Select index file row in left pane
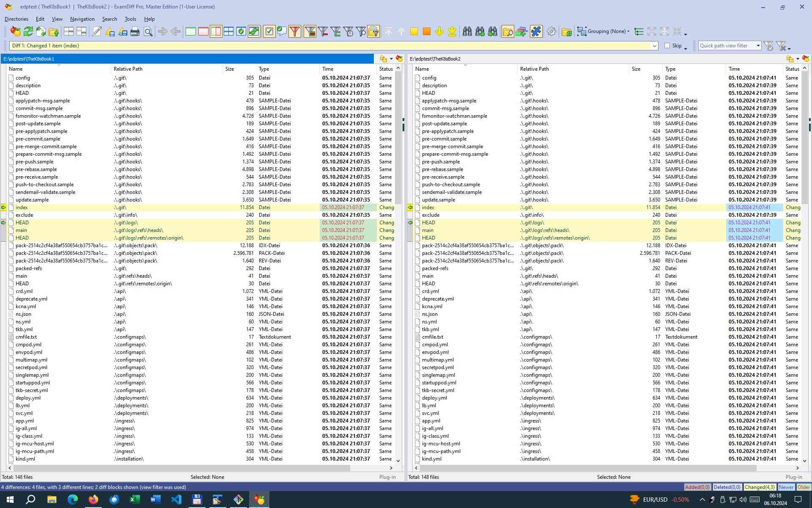The width and height of the screenshot is (812, 508). coord(200,207)
